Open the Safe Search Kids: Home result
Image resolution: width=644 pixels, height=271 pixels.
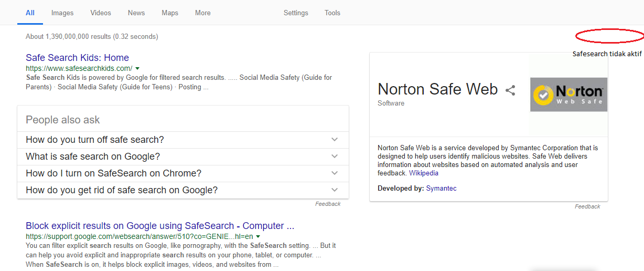[77, 58]
